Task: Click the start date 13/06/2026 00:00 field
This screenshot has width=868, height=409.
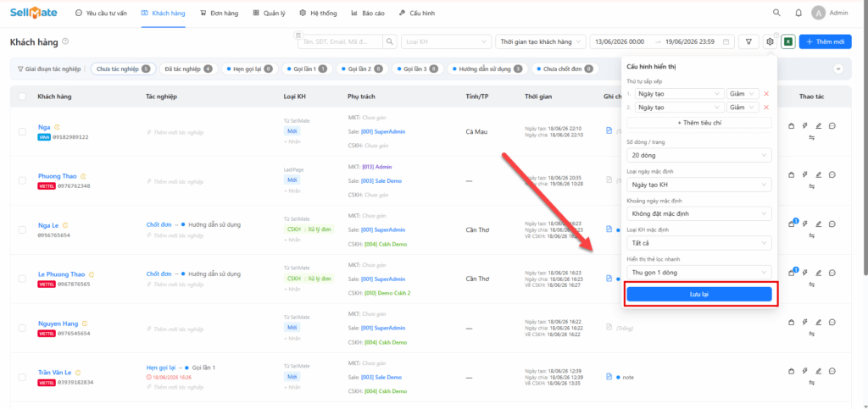Action: 620,41
